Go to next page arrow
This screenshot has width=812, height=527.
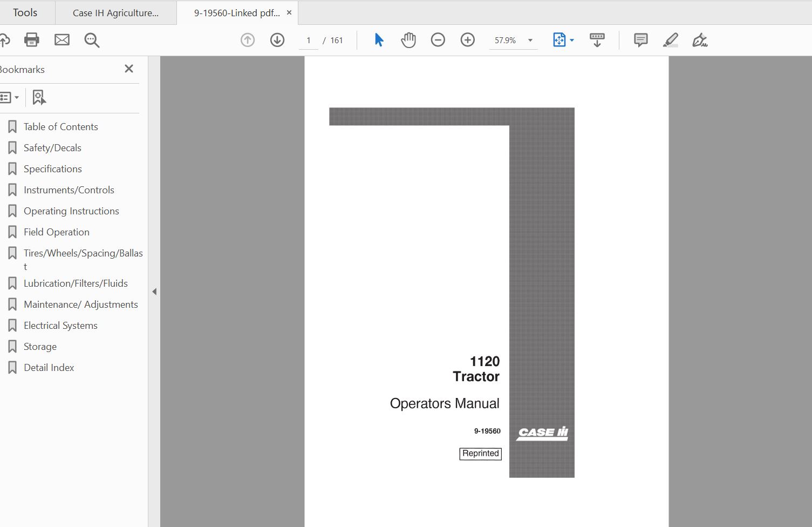[277, 40]
